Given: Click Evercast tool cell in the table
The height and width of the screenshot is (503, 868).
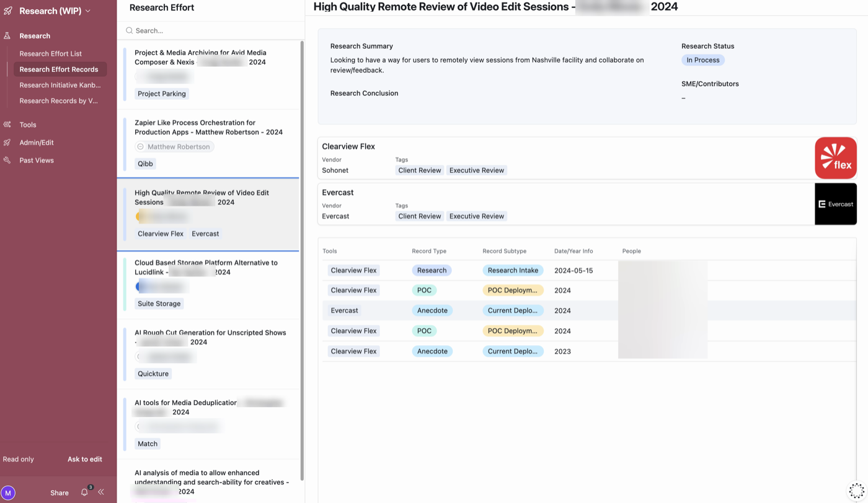Looking at the screenshot, I should pos(345,310).
